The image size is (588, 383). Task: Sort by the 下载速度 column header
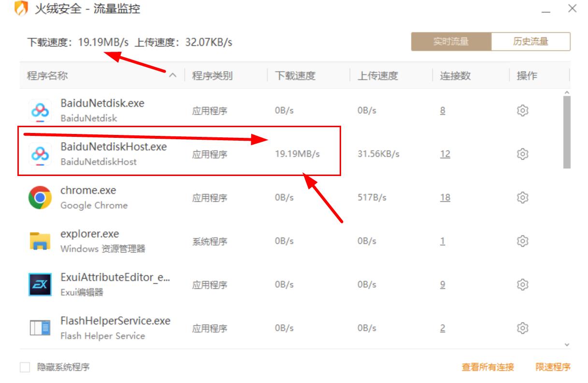pyautogui.click(x=295, y=75)
